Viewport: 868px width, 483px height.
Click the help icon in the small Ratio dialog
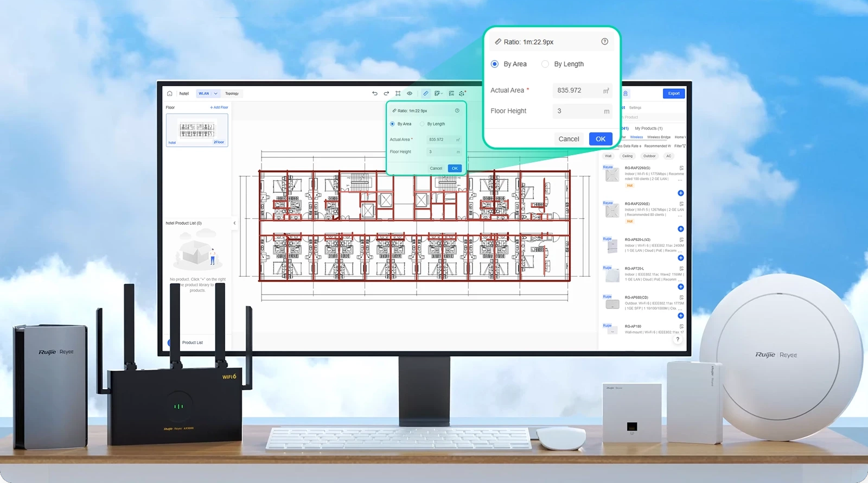tap(457, 110)
